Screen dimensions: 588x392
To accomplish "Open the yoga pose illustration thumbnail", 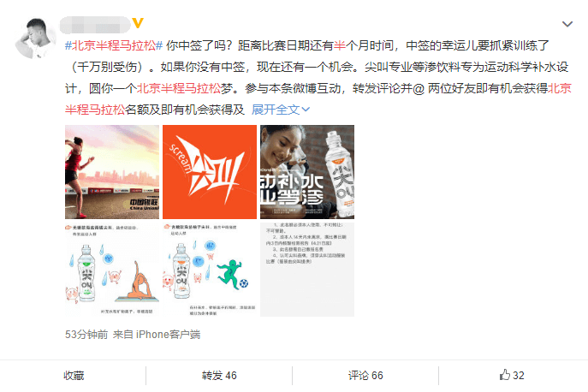I will coord(112,270).
